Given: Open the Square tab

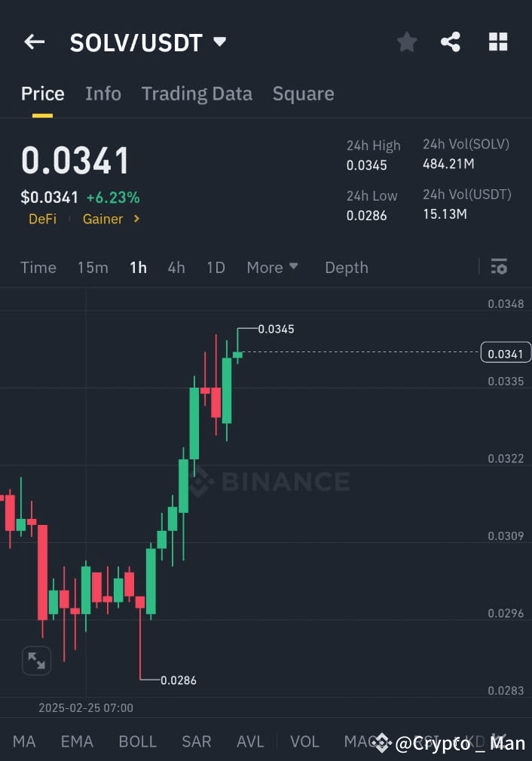Looking at the screenshot, I should (303, 94).
